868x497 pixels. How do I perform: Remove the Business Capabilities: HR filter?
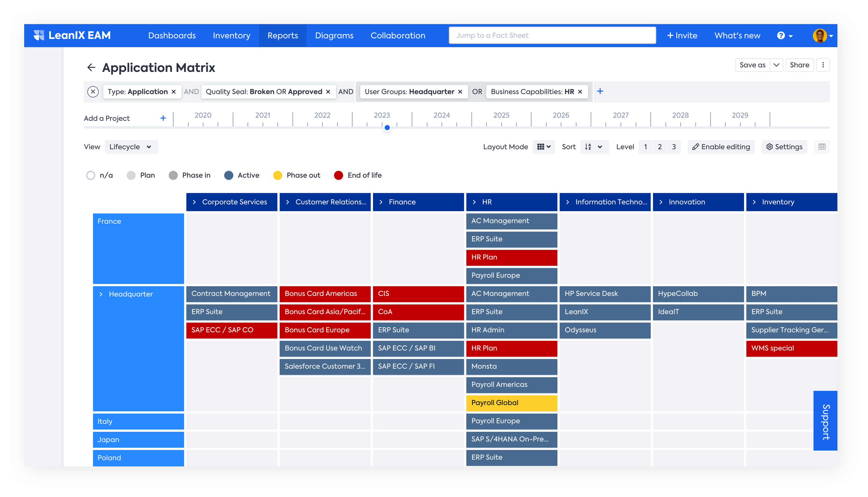[580, 92]
